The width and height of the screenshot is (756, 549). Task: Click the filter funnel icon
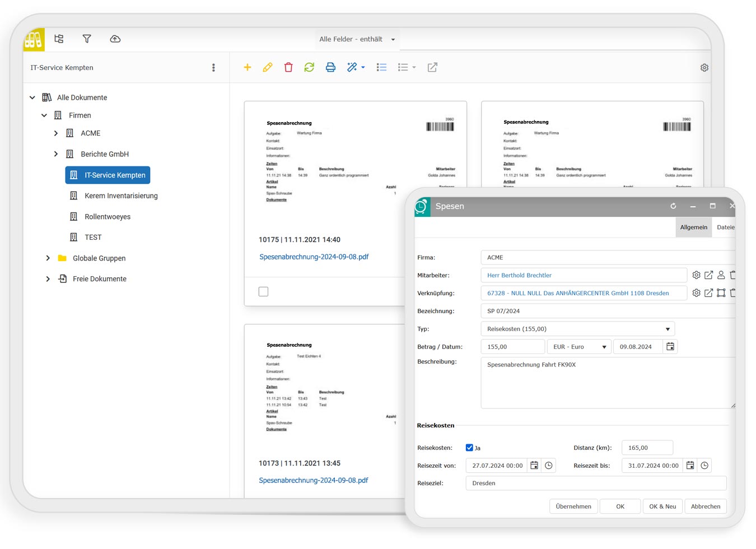87,39
